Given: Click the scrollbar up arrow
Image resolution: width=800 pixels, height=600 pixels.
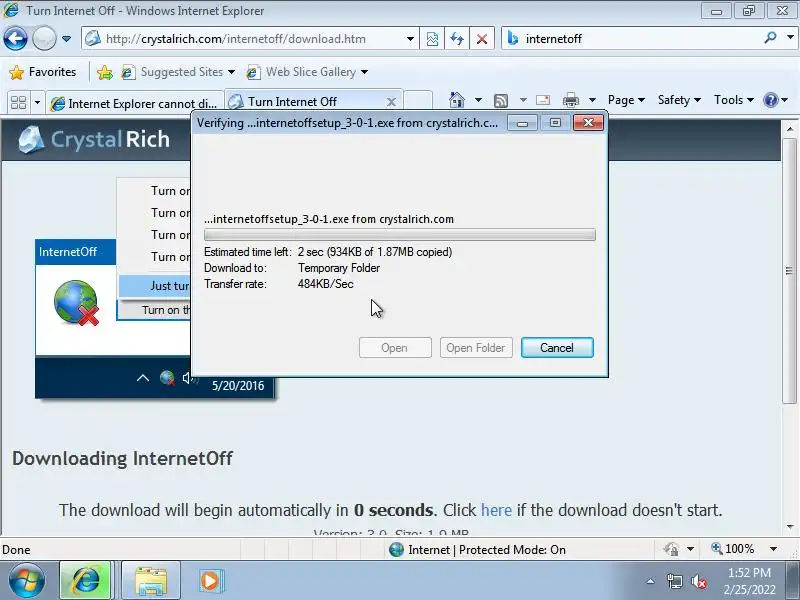Looking at the screenshot, I should coord(790,129).
